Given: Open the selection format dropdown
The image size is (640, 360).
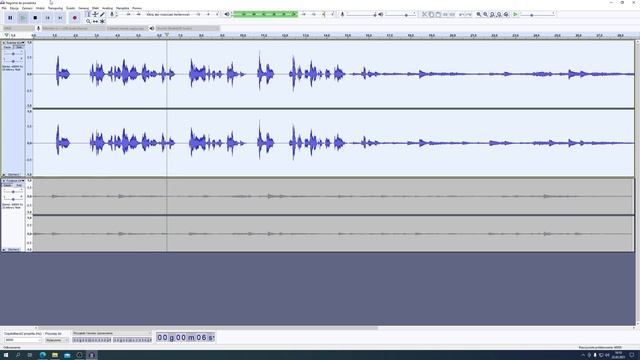Looking at the screenshot, I should coord(111,333).
